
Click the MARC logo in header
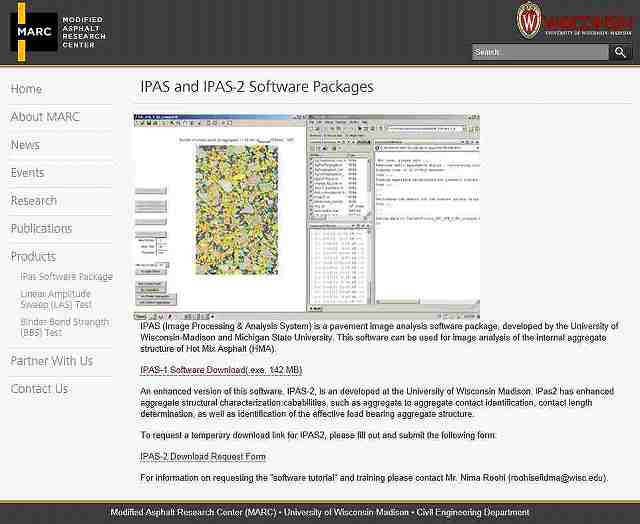pos(33,32)
